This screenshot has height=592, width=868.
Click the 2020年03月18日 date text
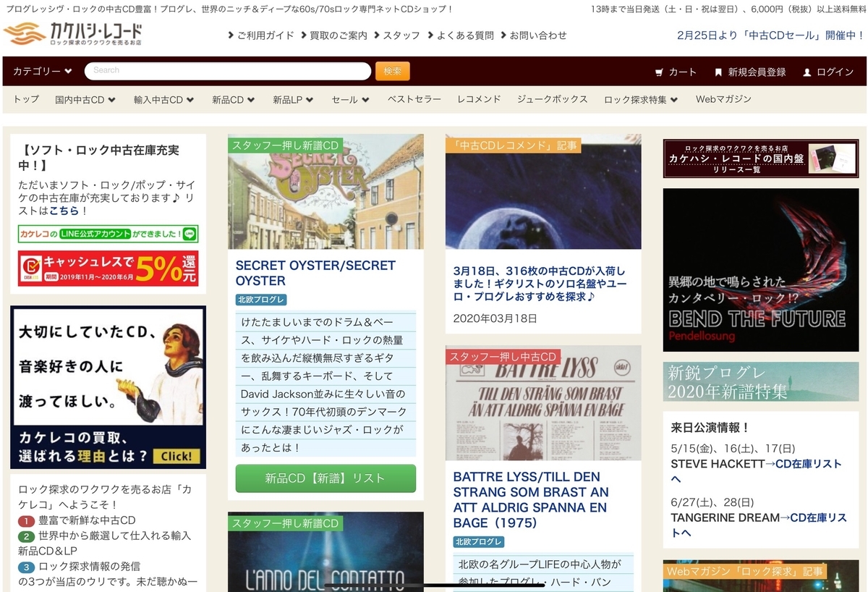(x=495, y=318)
